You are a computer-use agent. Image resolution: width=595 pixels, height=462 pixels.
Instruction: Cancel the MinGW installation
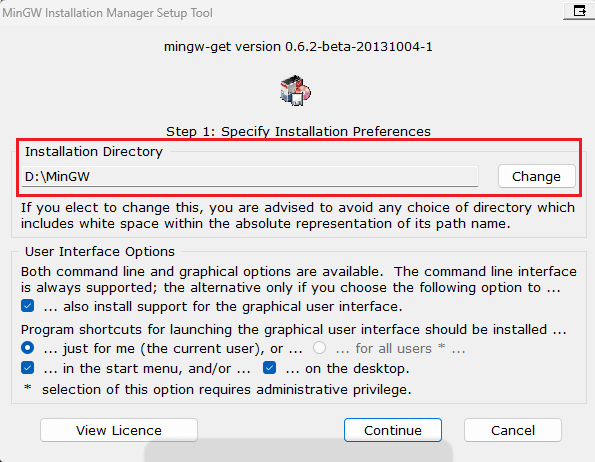pos(513,430)
